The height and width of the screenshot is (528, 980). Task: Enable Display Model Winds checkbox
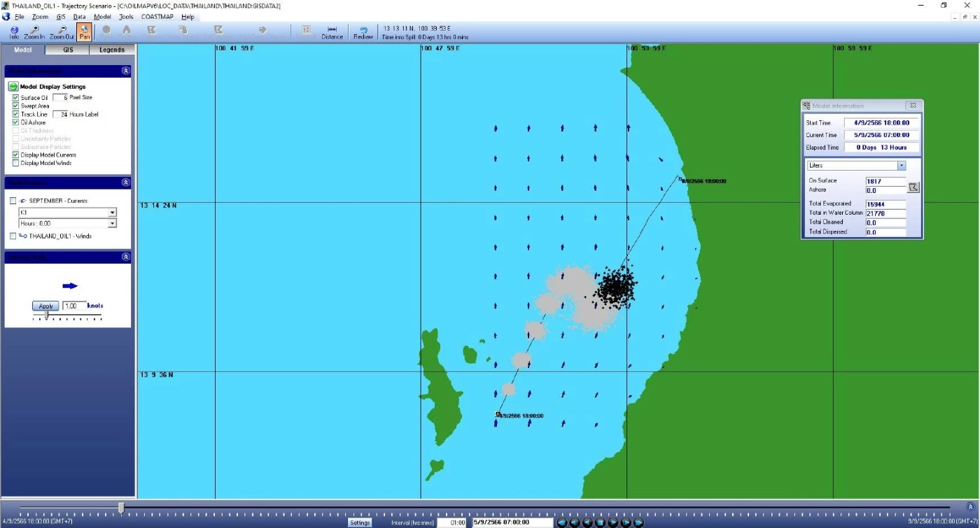15,163
